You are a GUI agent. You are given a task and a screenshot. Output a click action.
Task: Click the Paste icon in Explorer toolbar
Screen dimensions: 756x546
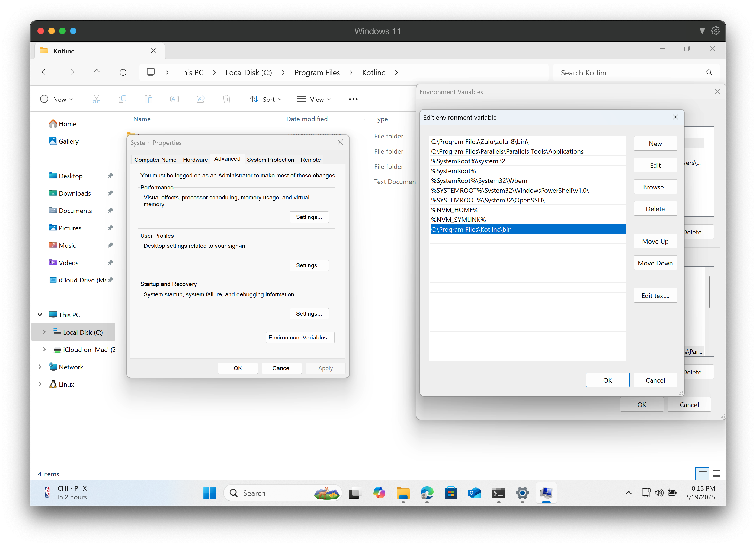[148, 99]
